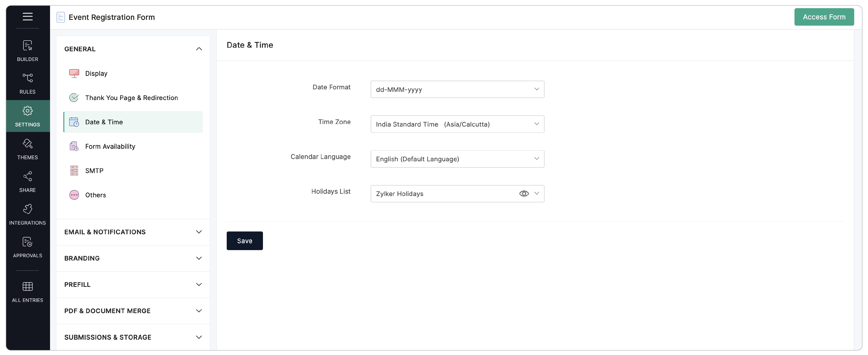
Task: Click the SMTP settings icon
Action: point(74,170)
